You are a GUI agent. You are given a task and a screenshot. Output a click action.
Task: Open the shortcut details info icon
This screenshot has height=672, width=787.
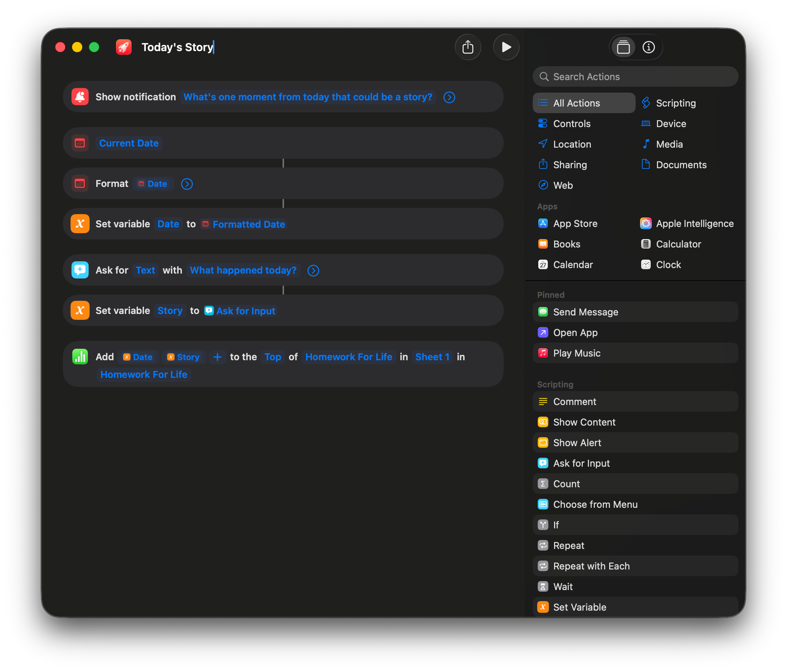[x=648, y=47]
